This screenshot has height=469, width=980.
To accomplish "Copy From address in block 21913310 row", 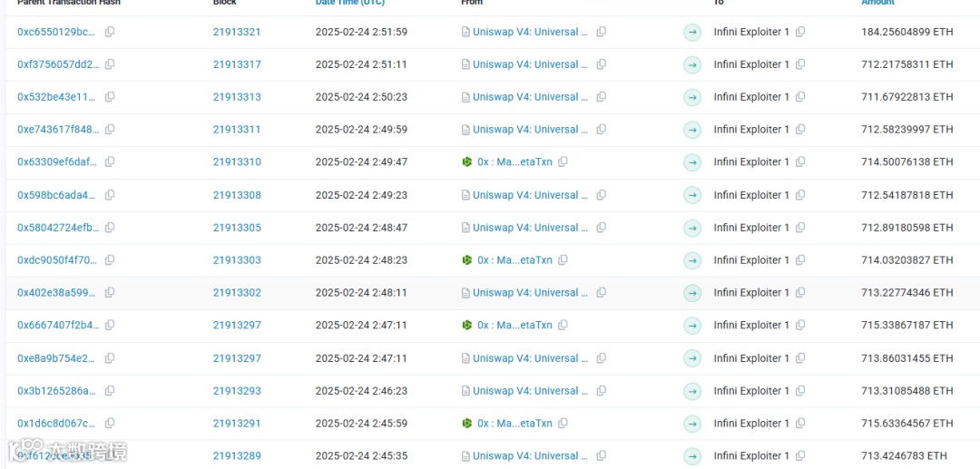I will point(563,161).
